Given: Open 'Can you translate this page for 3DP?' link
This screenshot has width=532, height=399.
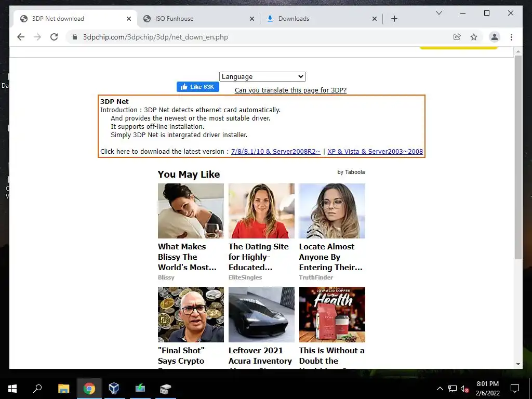Looking at the screenshot, I should pos(290,90).
